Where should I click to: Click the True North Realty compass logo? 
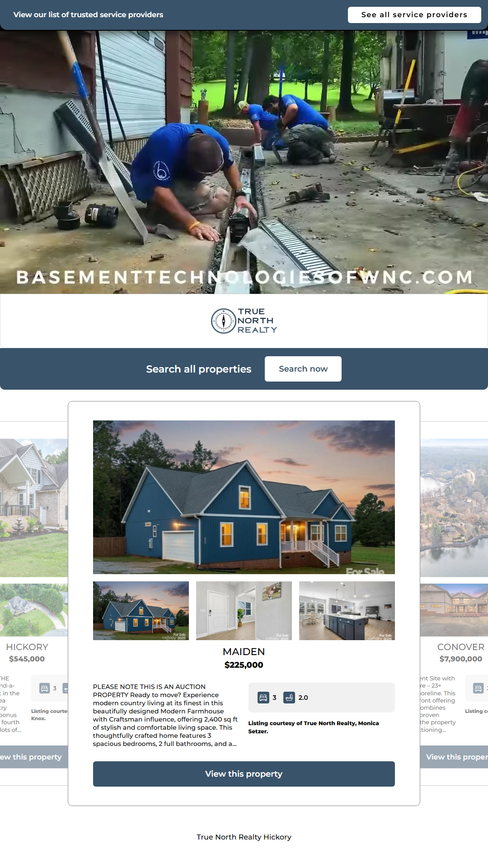pyautogui.click(x=244, y=321)
